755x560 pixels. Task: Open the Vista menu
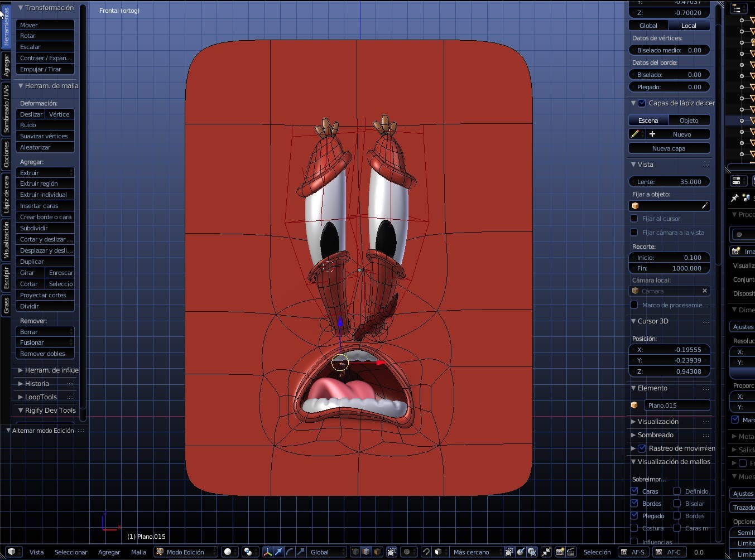36,552
